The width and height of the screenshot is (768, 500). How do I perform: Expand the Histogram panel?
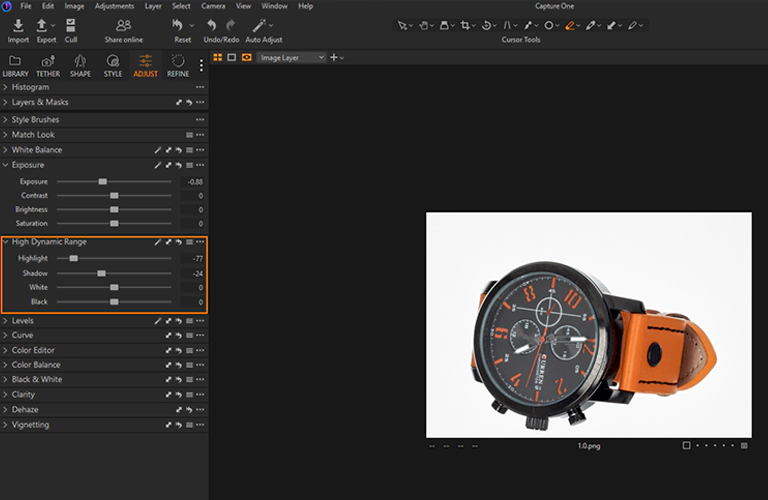coord(30,87)
